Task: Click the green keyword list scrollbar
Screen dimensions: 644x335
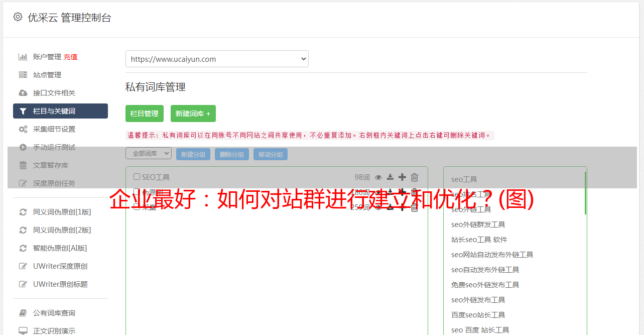Action: 585,193
